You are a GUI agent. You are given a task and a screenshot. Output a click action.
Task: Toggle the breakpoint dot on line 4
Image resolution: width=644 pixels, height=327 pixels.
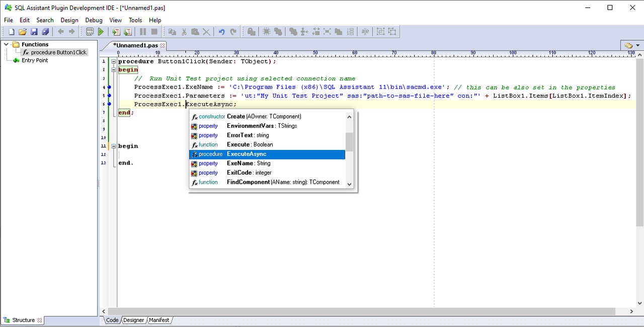pos(109,87)
